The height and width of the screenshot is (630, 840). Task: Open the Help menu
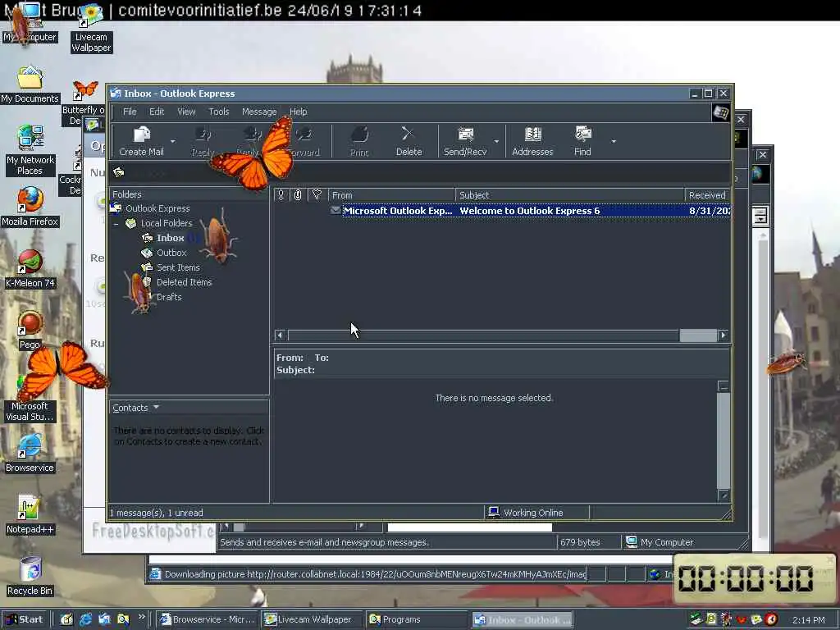coord(299,112)
